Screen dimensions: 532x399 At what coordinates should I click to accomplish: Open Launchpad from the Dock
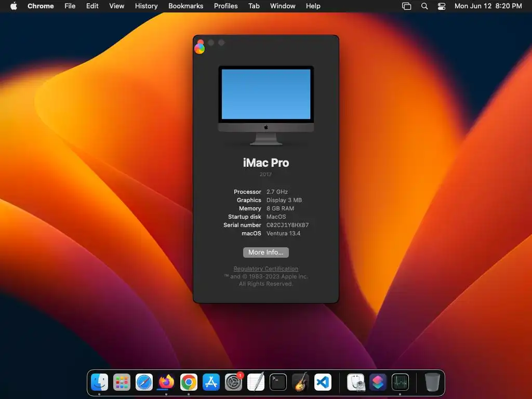coord(122,382)
